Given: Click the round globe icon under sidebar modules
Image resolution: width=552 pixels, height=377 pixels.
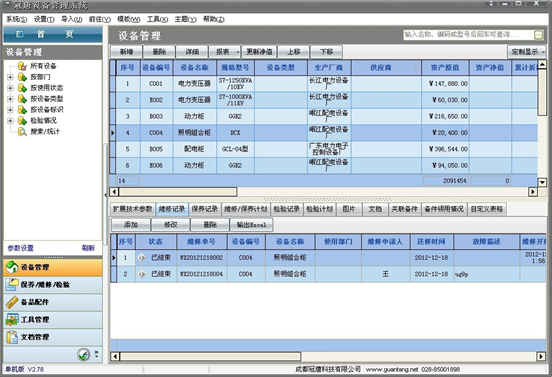Looking at the screenshot, I should [83, 354].
